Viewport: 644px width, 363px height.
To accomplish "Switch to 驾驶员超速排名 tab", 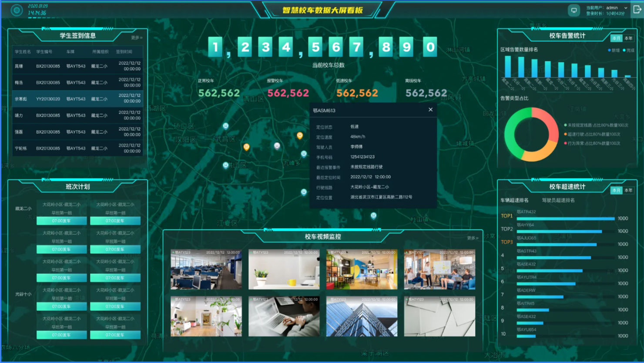I will (x=558, y=200).
